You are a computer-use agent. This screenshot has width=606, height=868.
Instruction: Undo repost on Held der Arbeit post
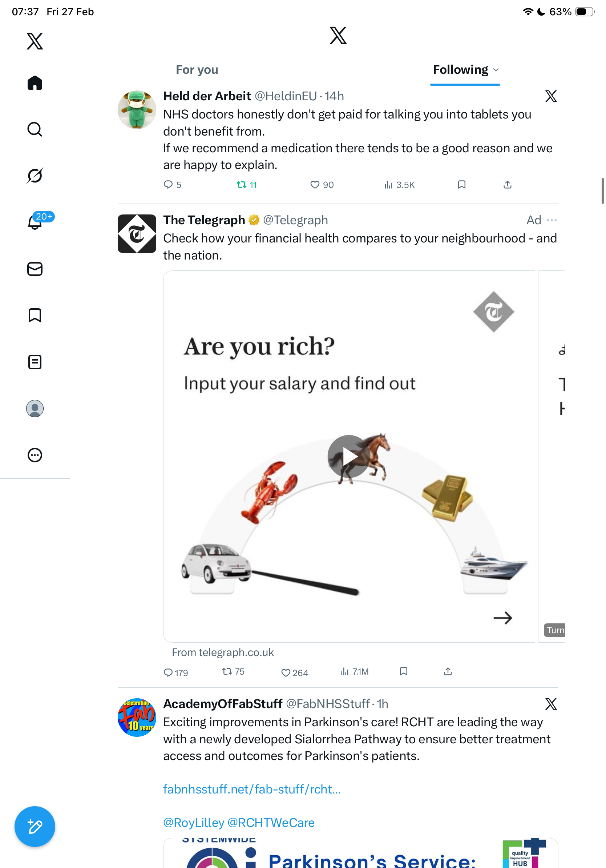(x=241, y=185)
